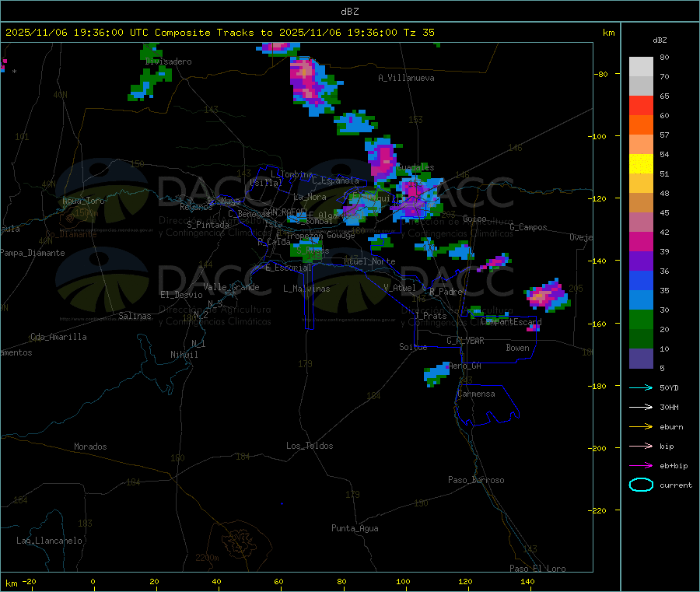This screenshot has width=700, height=592.
Task: Click the 140 km bottom axis tick label
Action: tap(527, 581)
